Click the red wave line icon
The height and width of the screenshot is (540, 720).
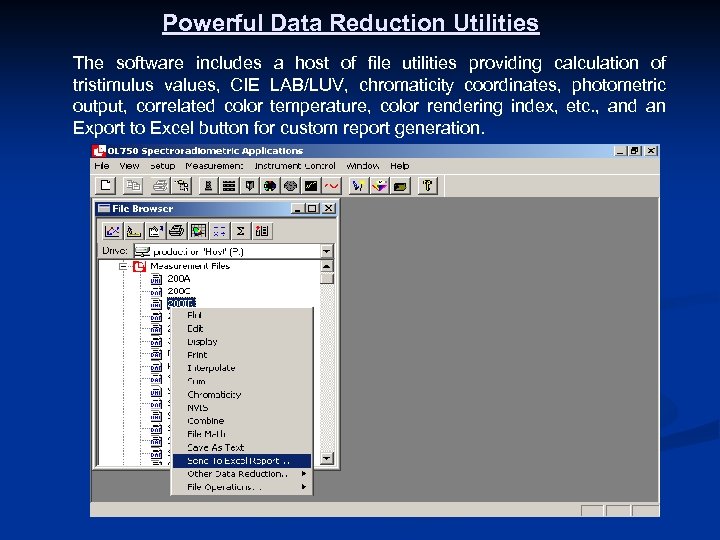(332, 186)
